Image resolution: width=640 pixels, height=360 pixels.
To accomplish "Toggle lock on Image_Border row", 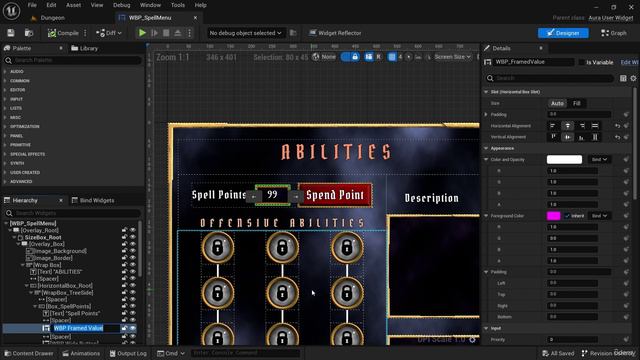I will pos(124,258).
